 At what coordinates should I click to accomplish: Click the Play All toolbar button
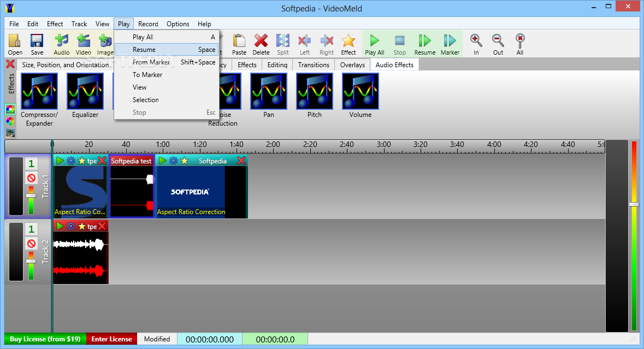pos(375,44)
